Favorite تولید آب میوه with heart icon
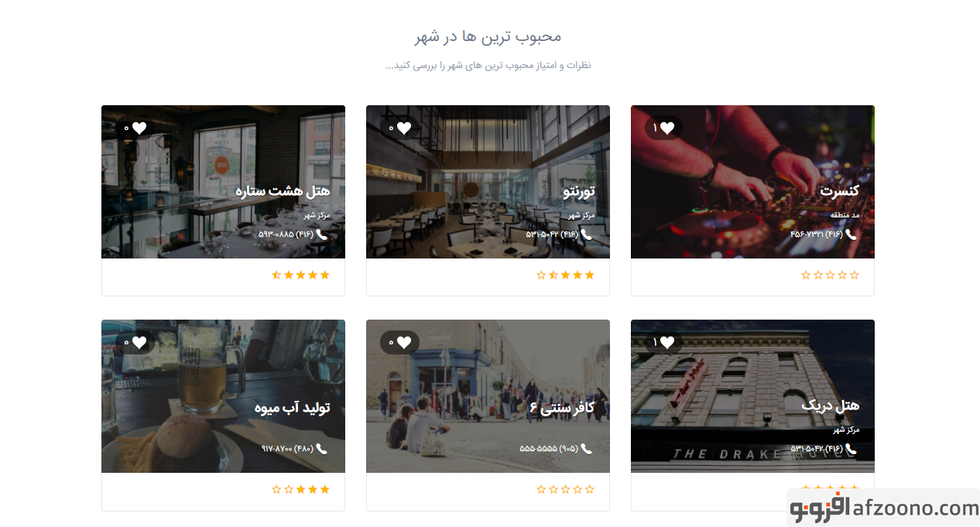The width and height of the screenshot is (980, 527). coord(139,343)
